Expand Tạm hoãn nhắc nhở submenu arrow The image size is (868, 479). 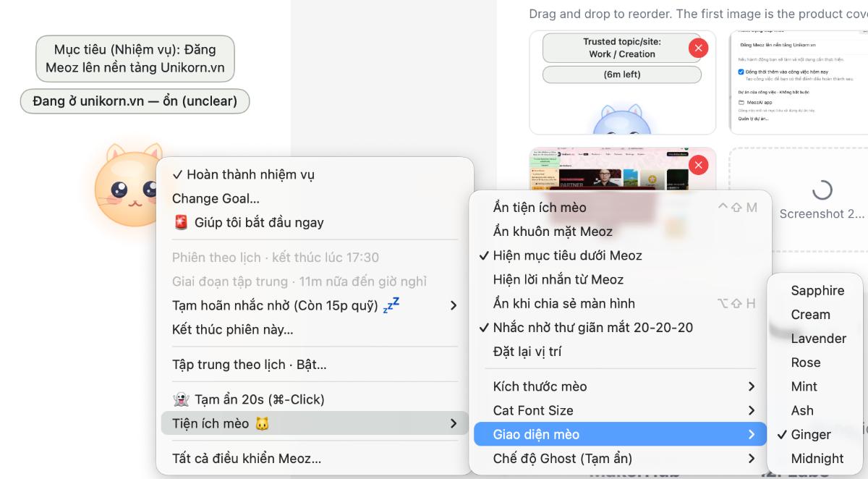(454, 305)
